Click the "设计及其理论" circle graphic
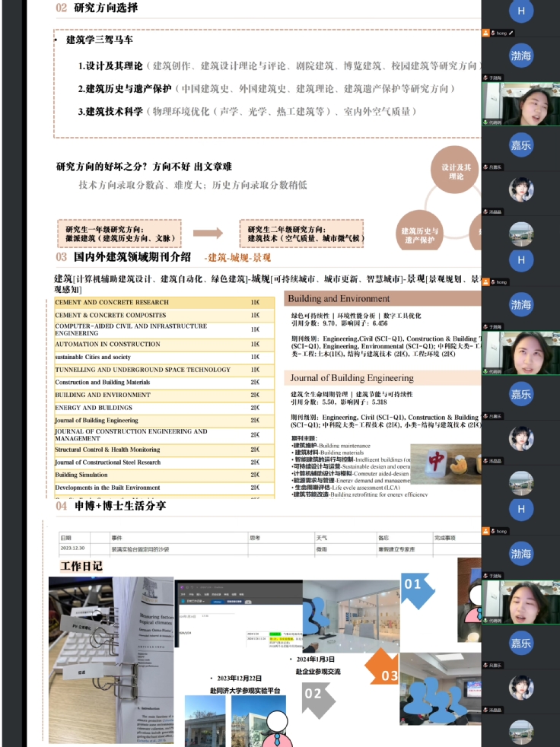The width and height of the screenshot is (560, 747). [457, 171]
